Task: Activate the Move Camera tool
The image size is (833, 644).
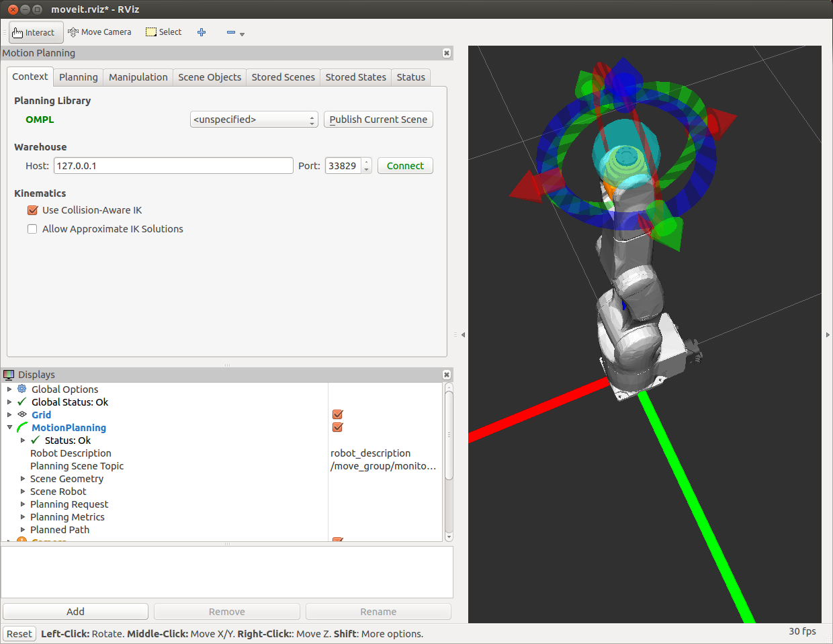Action: point(99,32)
